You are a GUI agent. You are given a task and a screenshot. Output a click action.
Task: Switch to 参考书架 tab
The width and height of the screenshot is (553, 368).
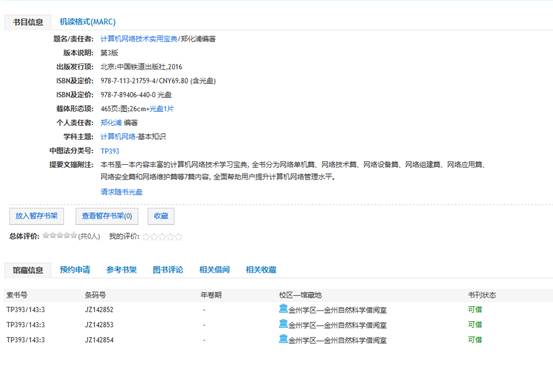tap(121, 270)
